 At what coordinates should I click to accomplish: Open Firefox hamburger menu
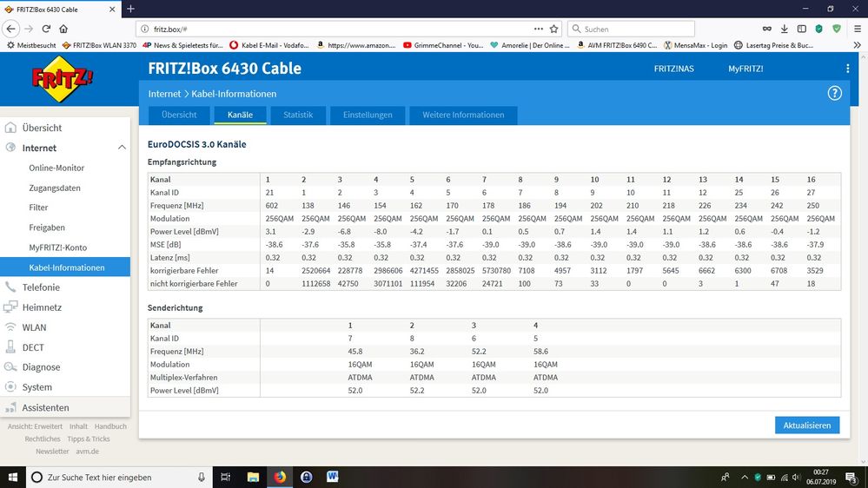(x=857, y=29)
